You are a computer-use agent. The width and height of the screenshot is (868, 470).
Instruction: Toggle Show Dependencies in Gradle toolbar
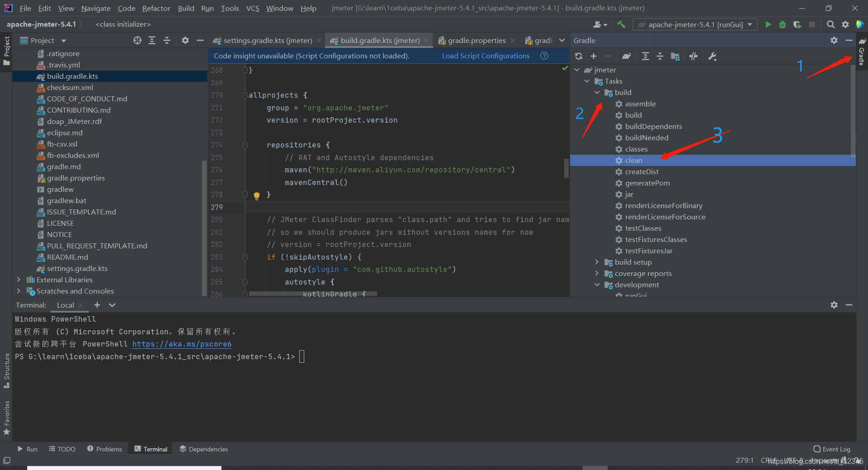pyautogui.click(x=675, y=56)
